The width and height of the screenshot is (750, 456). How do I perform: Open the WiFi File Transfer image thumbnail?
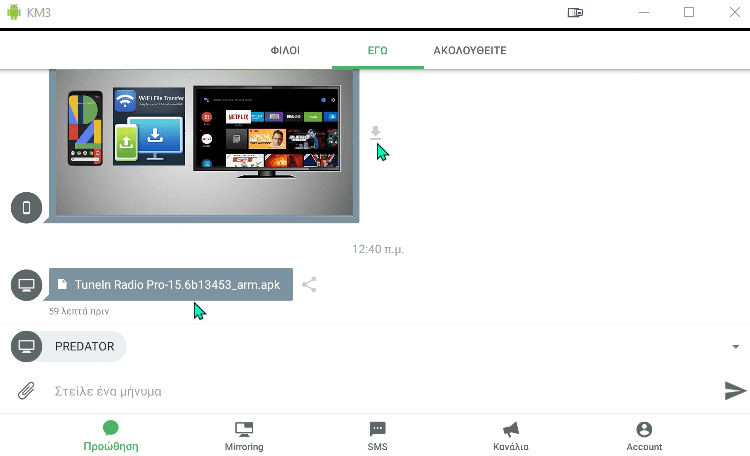[204, 145]
